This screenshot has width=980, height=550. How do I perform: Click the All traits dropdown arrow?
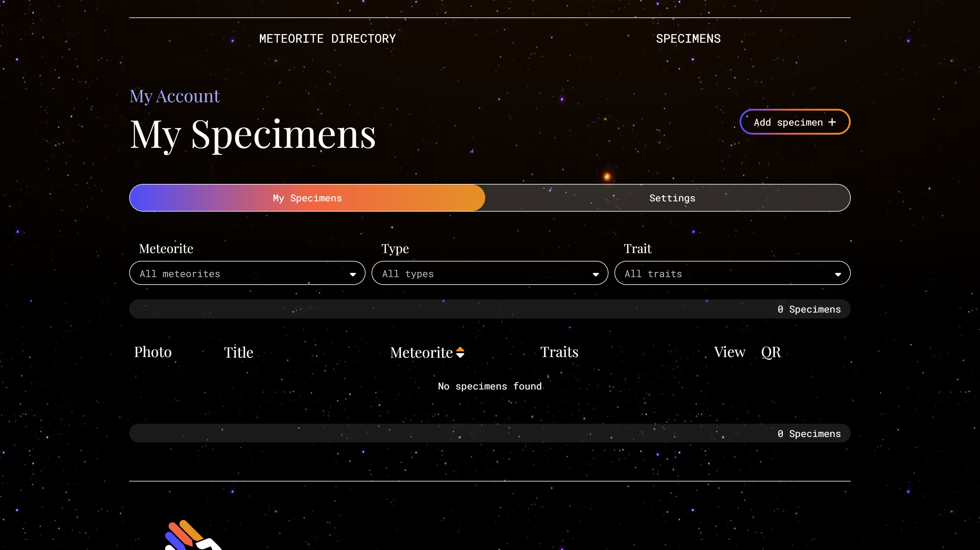click(x=838, y=274)
